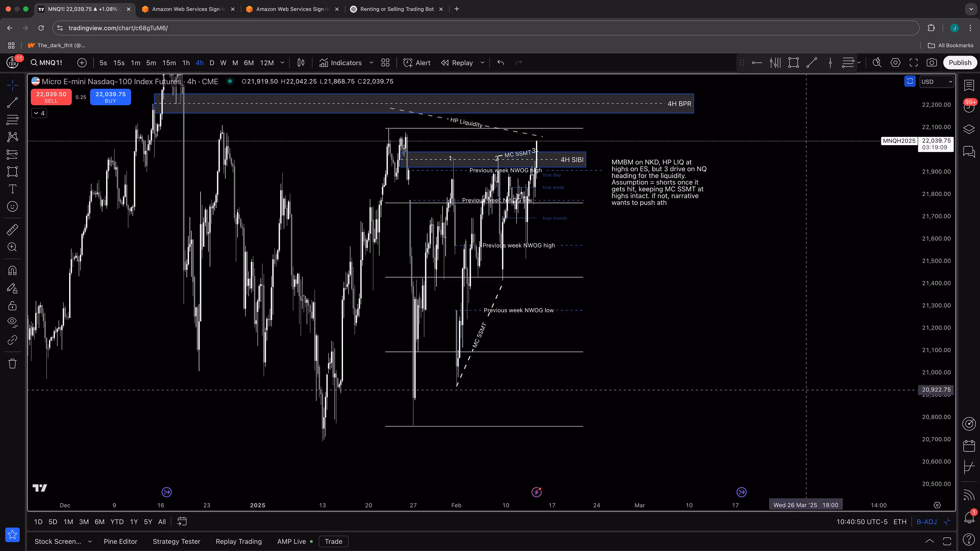Select the text annotation tool
Screen dimensions: 980x551
pyautogui.click(x=12, y=189)
